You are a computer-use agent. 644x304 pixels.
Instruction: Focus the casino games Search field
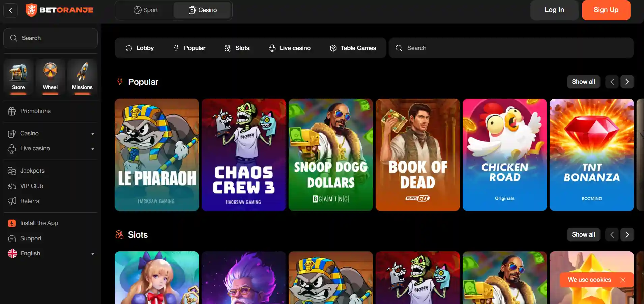pyautogui.click(x=511, y=48)
